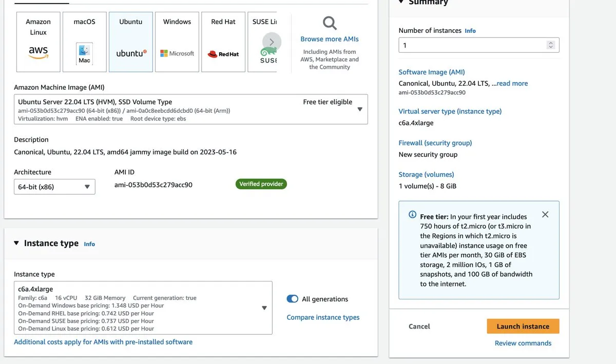Click the Verified provider badge
The image size is (616, 364).
[x=261, y=184]
